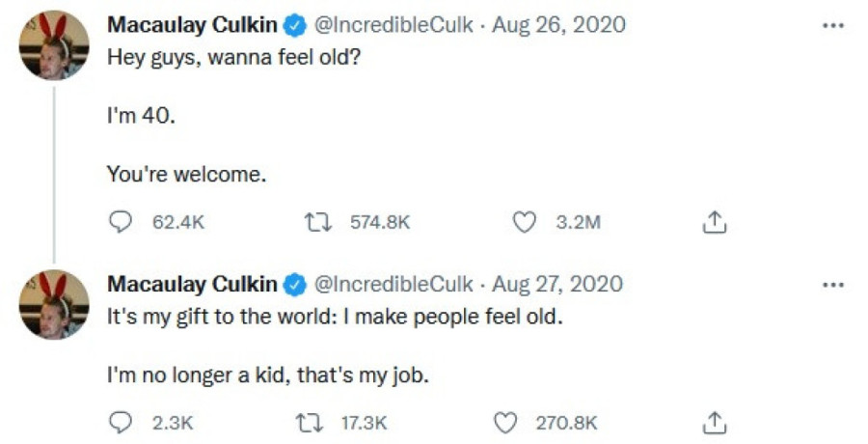Open @IncredibleCulk handle on the second tweet

(393, 285)
